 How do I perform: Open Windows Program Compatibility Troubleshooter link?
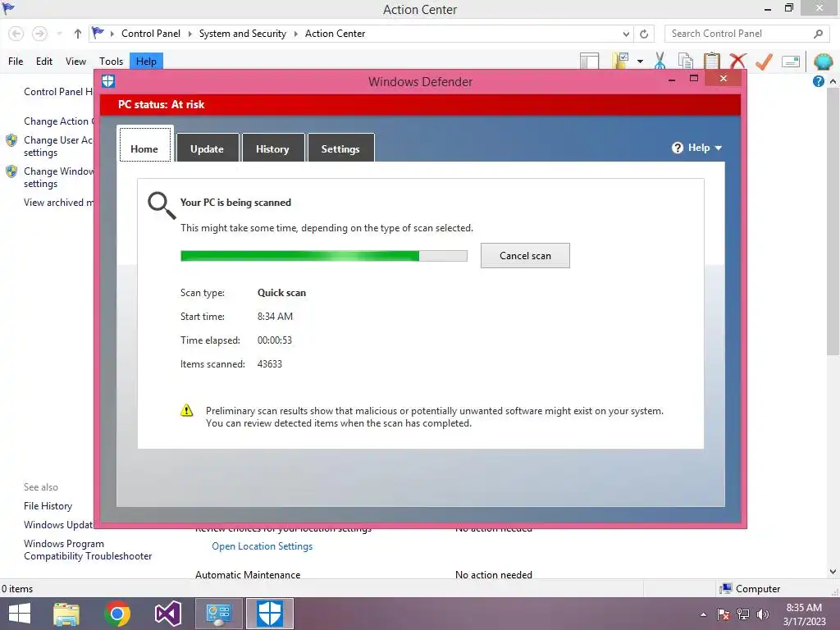pyautogui.click(x=88, y=550)
